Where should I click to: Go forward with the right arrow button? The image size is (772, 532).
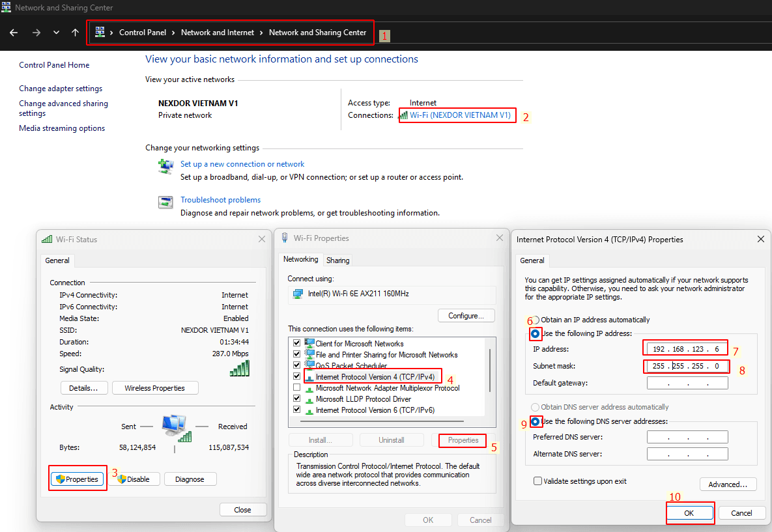tap(36, 33)
